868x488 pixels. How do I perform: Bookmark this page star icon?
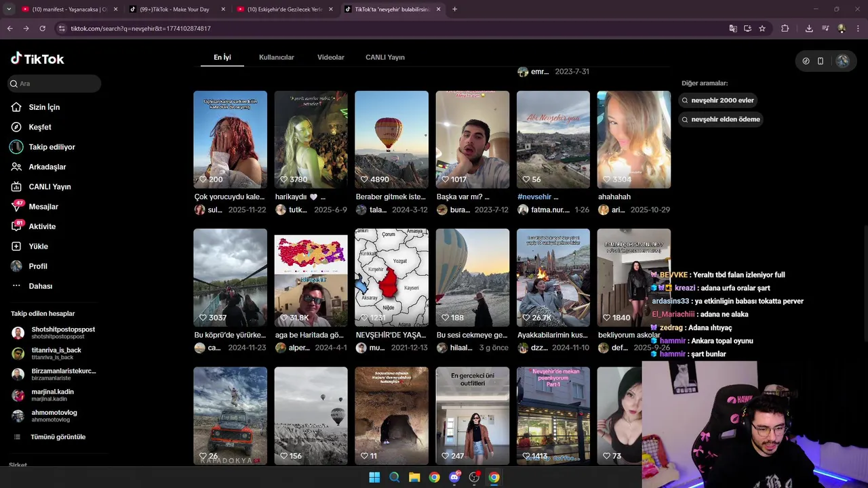click(x=762, y=28)
